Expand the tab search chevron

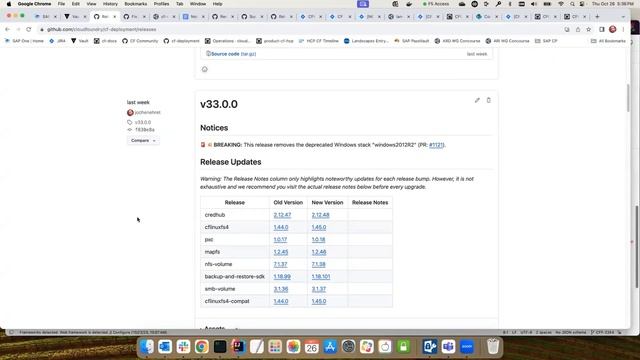pyautogui.click(x=623, y=17)
